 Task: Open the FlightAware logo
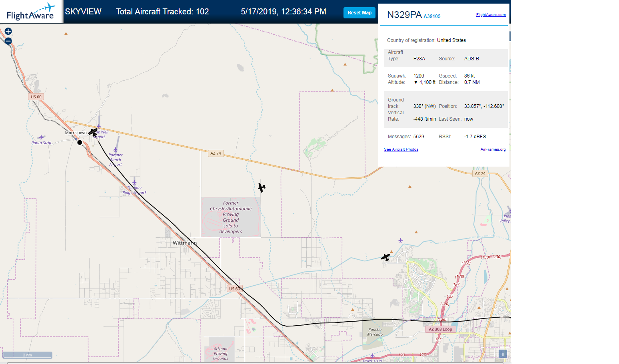point(31,12)
